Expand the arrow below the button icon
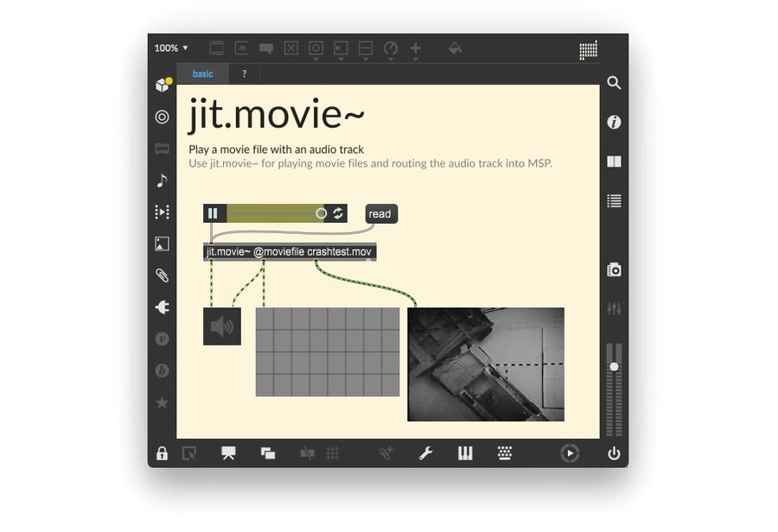 pos(316,59)
